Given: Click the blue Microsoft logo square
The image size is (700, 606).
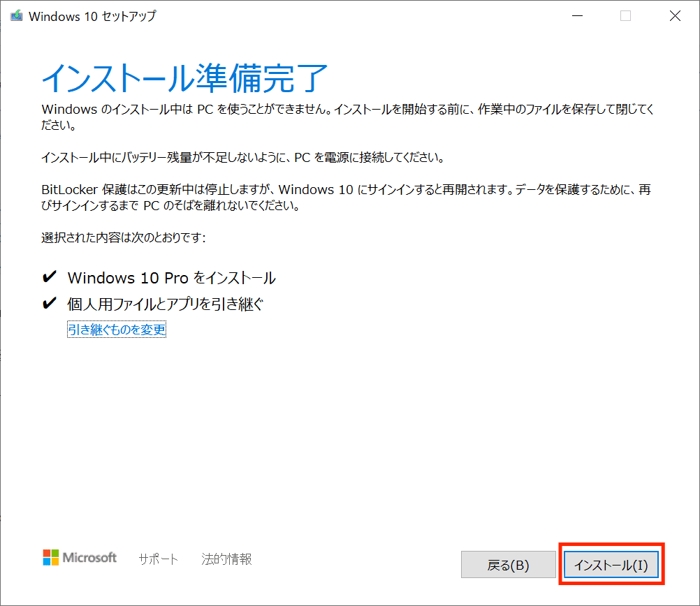Looking at the screenshot, I should point(47,561).
